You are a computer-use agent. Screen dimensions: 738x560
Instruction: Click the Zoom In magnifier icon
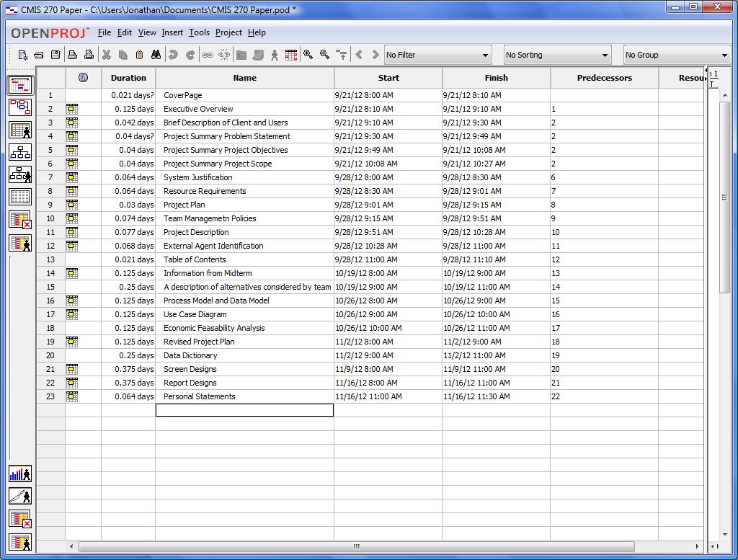pos(308,55)
